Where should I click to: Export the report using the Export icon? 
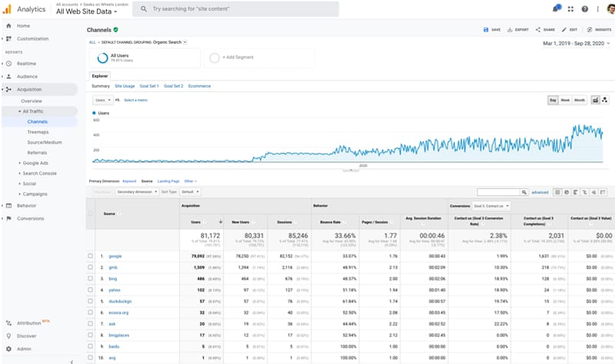point(510,29)
